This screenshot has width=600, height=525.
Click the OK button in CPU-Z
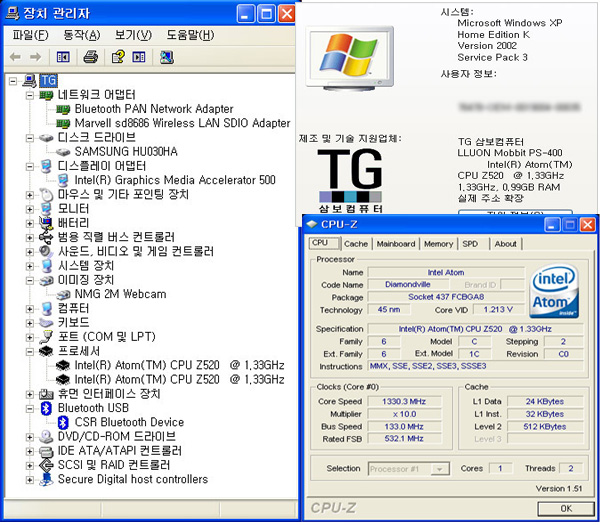[566, 509]
